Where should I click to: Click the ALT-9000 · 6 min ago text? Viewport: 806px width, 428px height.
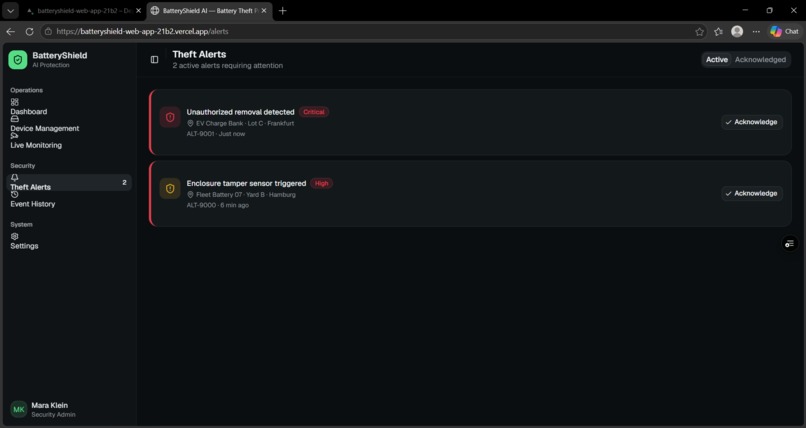tap(217, 205)
